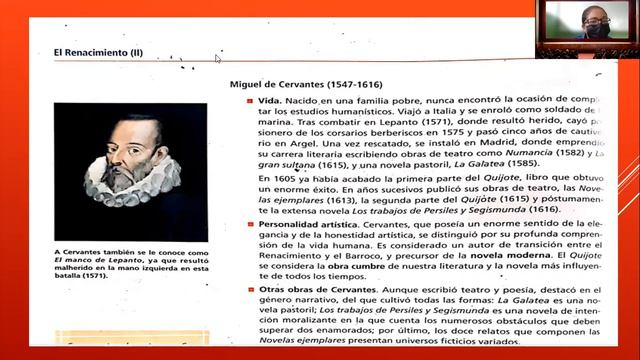640x360 pixels.
Task: Click the red bullet beside 'Otras obras de Cervantes'
Action: [x=251, y=290]
